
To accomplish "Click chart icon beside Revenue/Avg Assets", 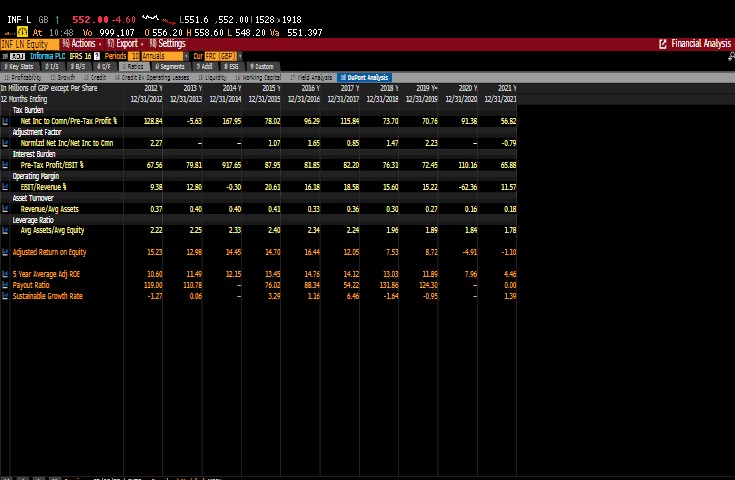I will [x=5, y=209].
